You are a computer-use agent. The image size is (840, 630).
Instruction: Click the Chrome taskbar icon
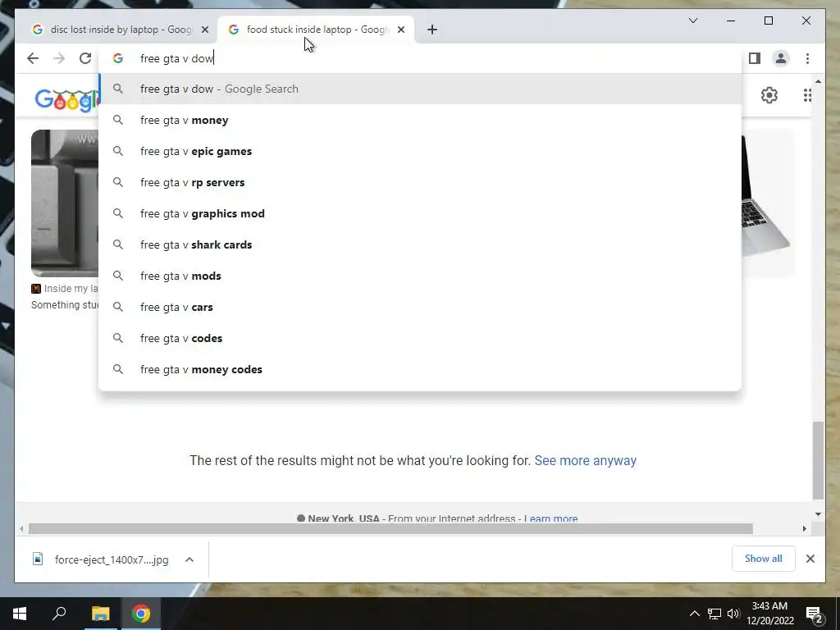pos(141,614)
